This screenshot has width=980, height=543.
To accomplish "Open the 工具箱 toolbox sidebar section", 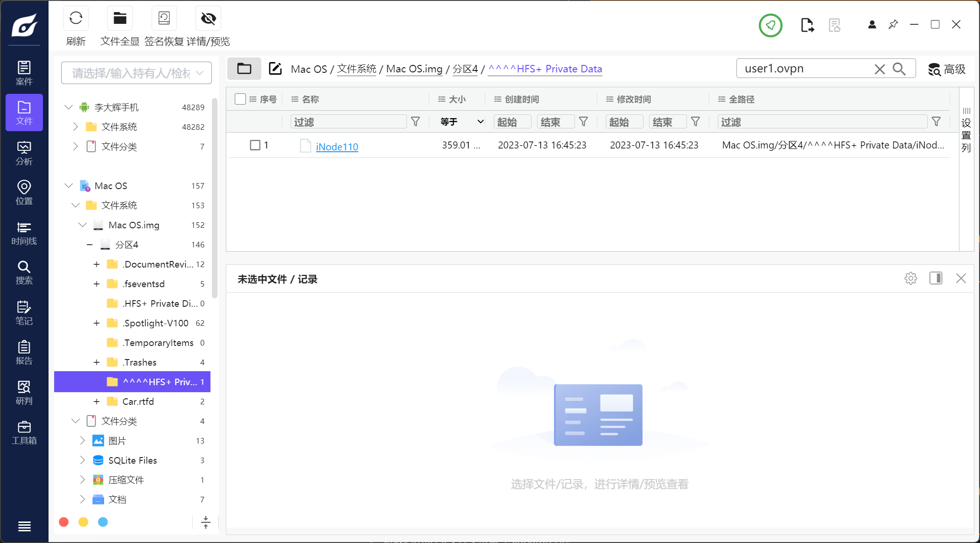I will [24, 433].
